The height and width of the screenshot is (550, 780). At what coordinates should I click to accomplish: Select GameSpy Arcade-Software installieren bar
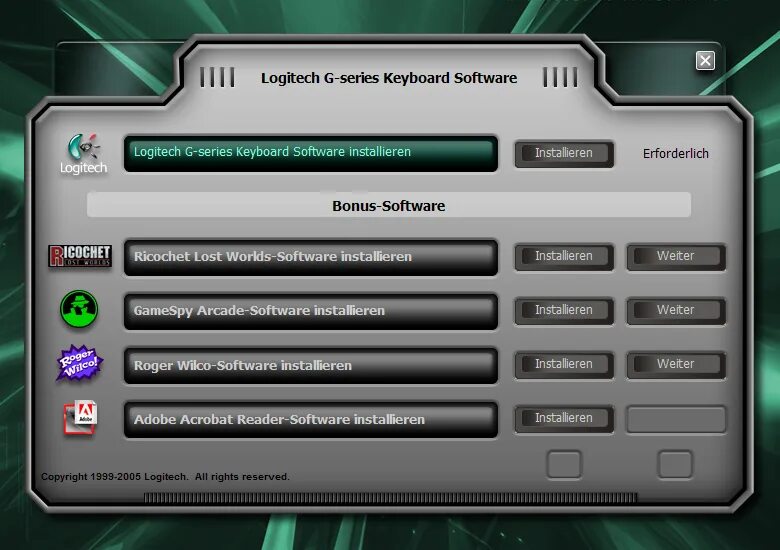311,311
